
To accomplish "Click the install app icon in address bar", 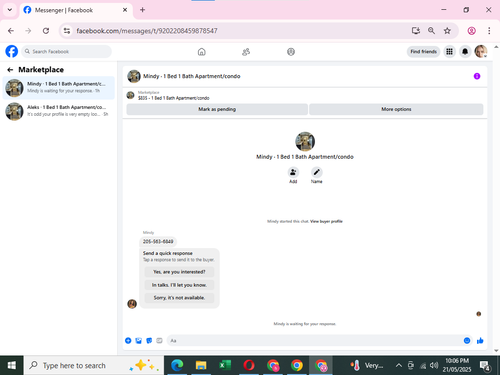I will [415, 31].
